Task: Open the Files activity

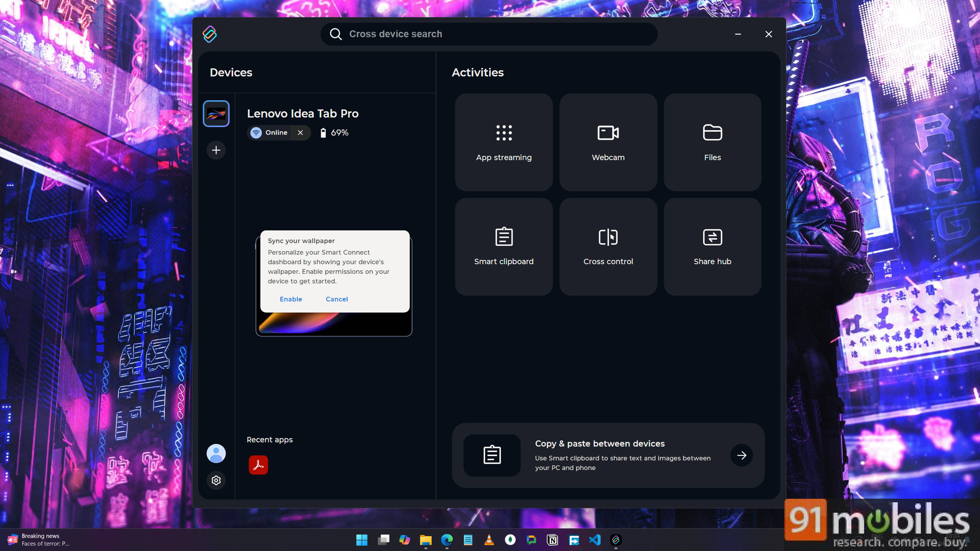Action: 712,142
